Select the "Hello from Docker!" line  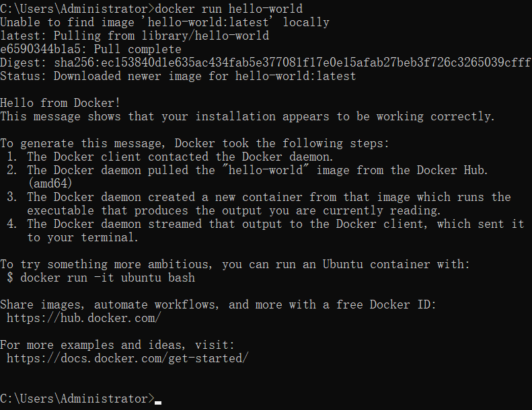[x=61, y=103]
